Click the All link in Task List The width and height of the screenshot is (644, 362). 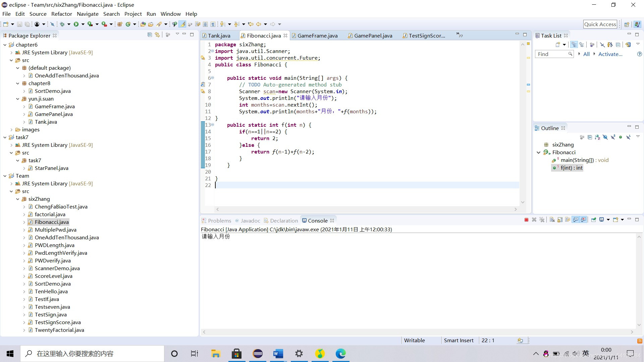click(x=586, y=54)
